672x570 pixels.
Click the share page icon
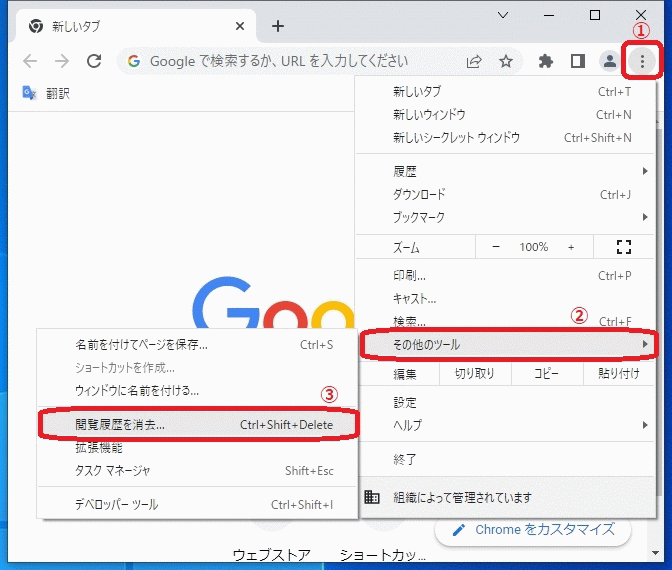point(474,62)
